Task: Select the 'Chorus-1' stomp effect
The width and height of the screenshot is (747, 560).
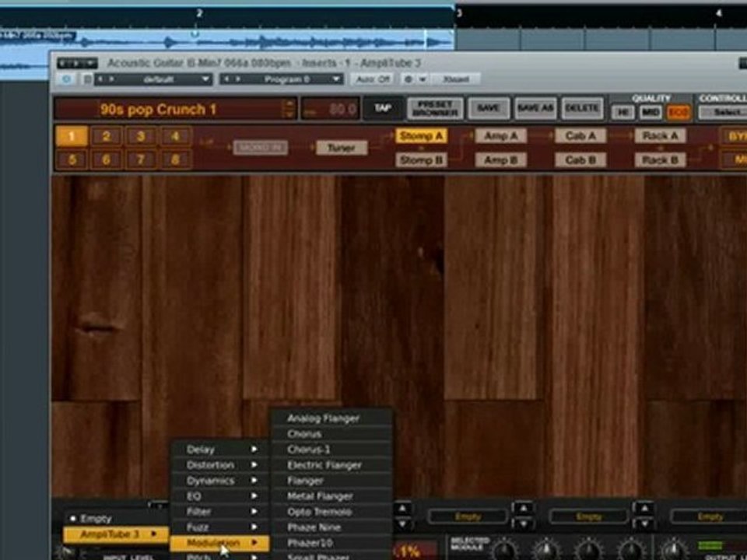Action: click(332, 449)
